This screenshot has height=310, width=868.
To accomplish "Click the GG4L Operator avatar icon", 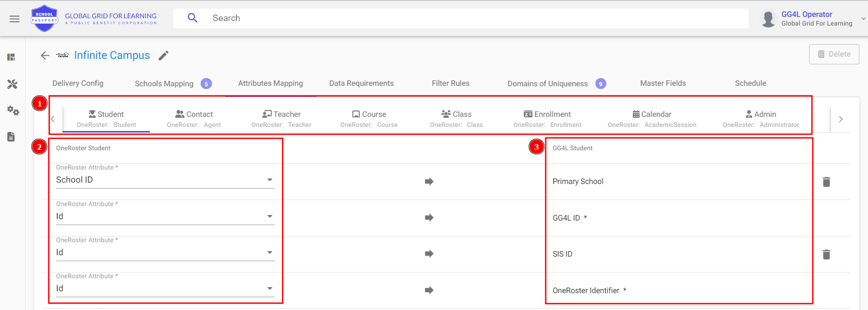I will [x=768, y=19].
